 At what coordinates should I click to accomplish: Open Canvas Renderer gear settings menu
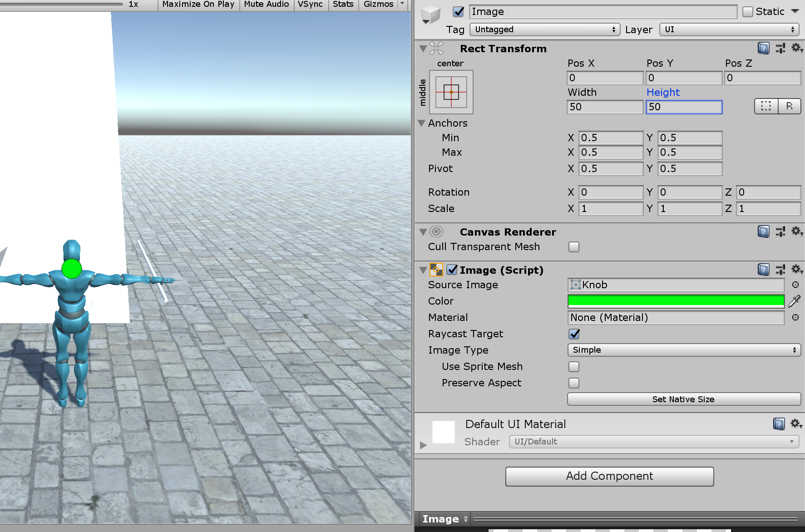(x=797, y=231)
